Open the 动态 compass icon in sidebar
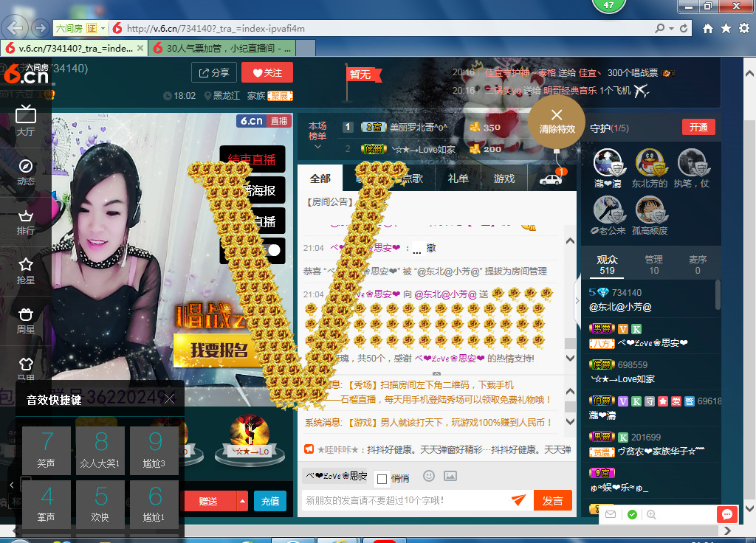This screenshot has height=543, width=756. [x=26, y=172]
